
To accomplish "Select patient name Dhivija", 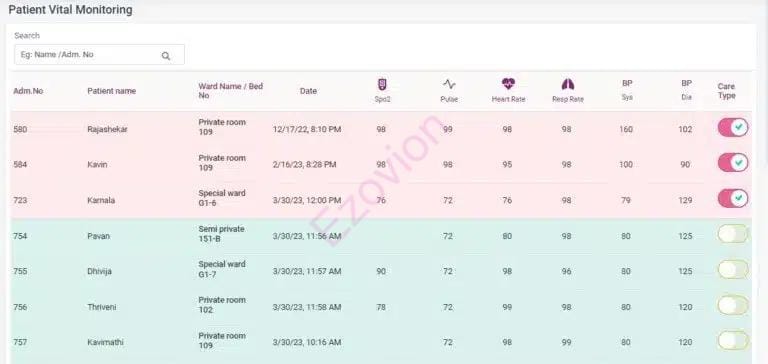I will [99, 271].
